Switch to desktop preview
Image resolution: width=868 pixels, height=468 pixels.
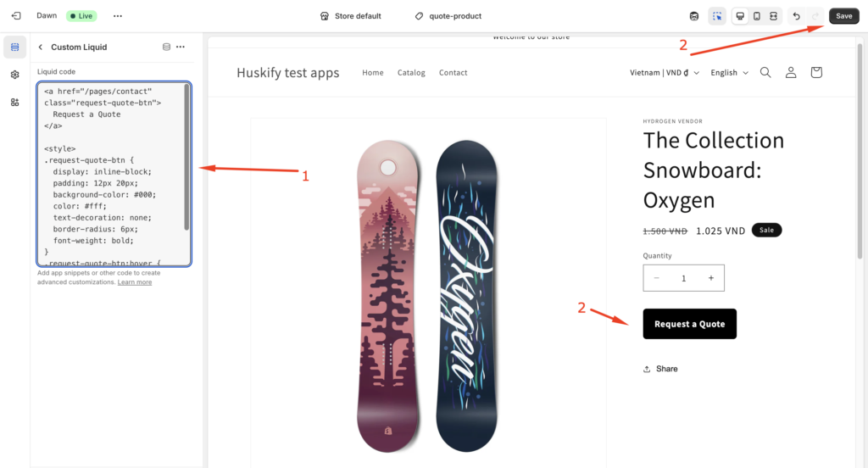click(740, 16)
